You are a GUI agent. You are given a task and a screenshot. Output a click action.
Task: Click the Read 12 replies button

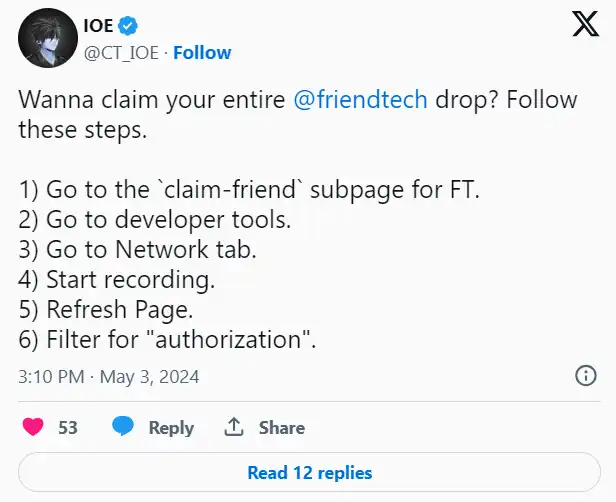[x=309, y=473]
